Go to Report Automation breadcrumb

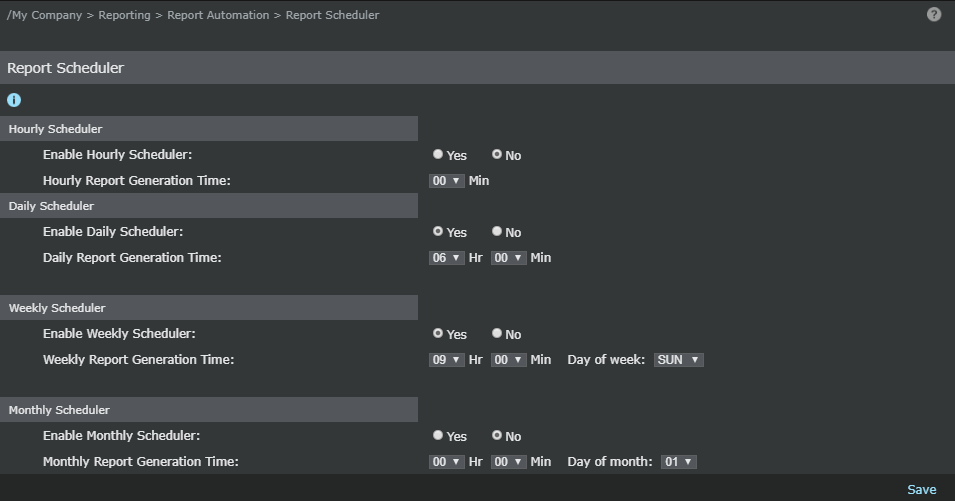click(218, 15)
